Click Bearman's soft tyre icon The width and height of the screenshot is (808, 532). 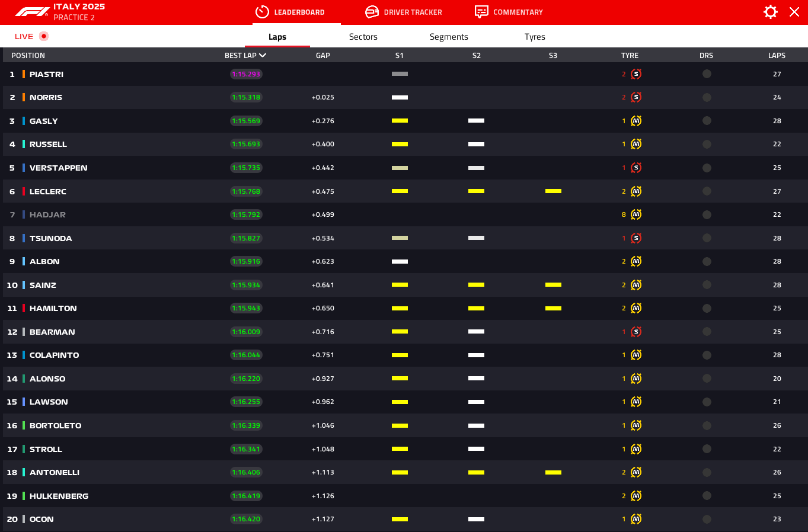[x=636, y=332]
